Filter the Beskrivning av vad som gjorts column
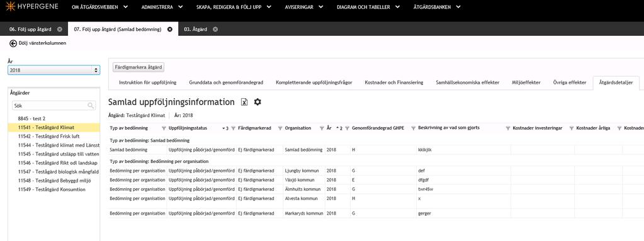The height and width of the screenshot is (241, 644). tap(507, 128)
